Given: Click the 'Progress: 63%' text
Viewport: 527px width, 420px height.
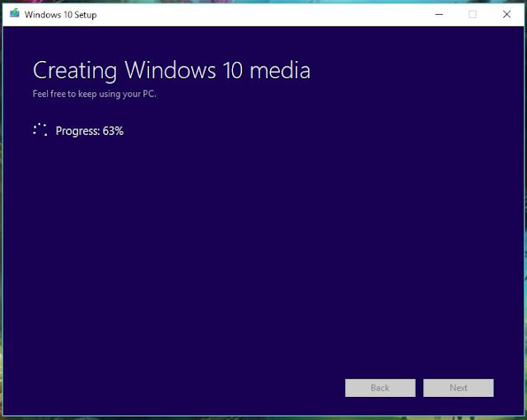Looking at the screenshot, I should pyautogui.click(x=90, y=131).
